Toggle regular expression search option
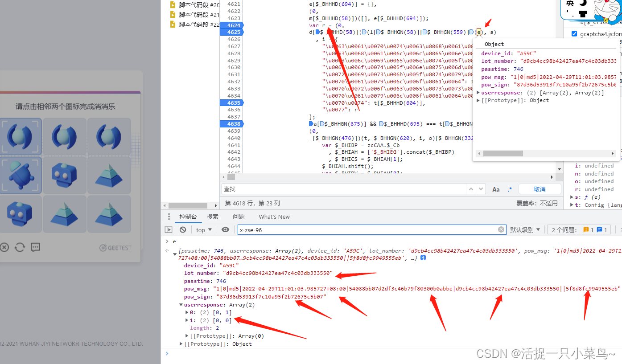Image resolution: width=622 pixels, height=364 pixels. click(510, 189)
